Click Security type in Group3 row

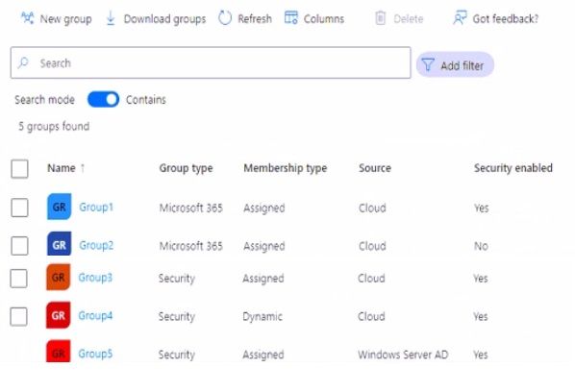[x=176, y=279]
